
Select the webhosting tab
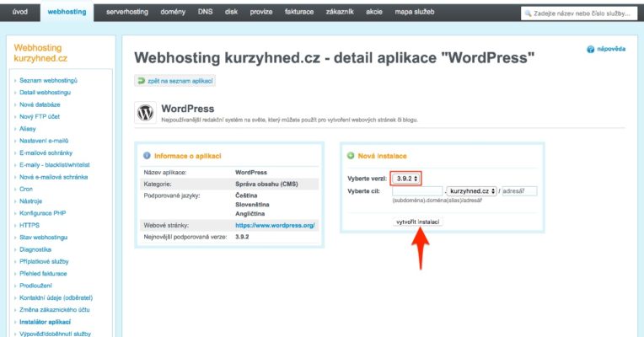pyautogui.click(x=67, y=12)
